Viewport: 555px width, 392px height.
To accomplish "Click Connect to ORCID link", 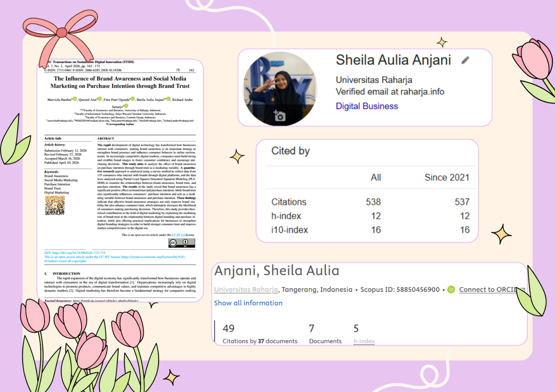I will (488, 289).
